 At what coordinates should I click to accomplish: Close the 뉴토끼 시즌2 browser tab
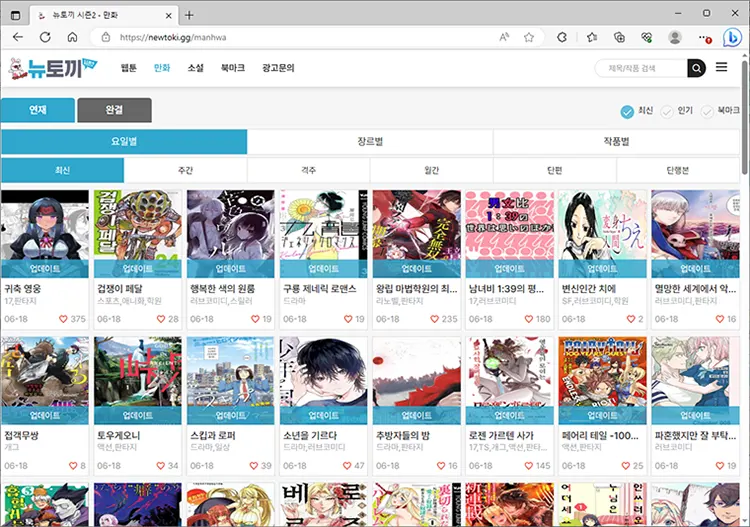tap(169, 15)
